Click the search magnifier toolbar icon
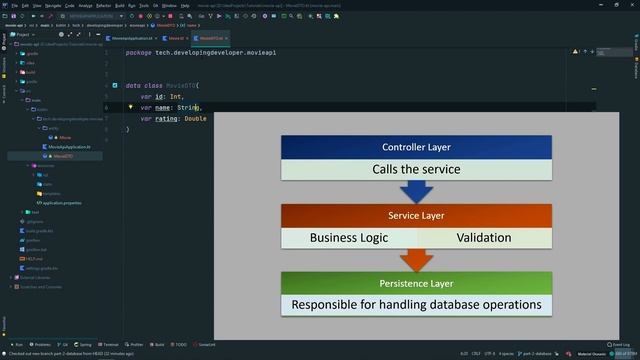 click(291, 16)
